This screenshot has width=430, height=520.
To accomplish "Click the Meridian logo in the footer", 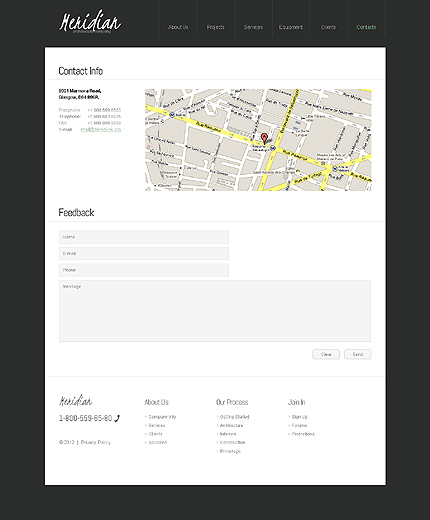I will [76, 401].
